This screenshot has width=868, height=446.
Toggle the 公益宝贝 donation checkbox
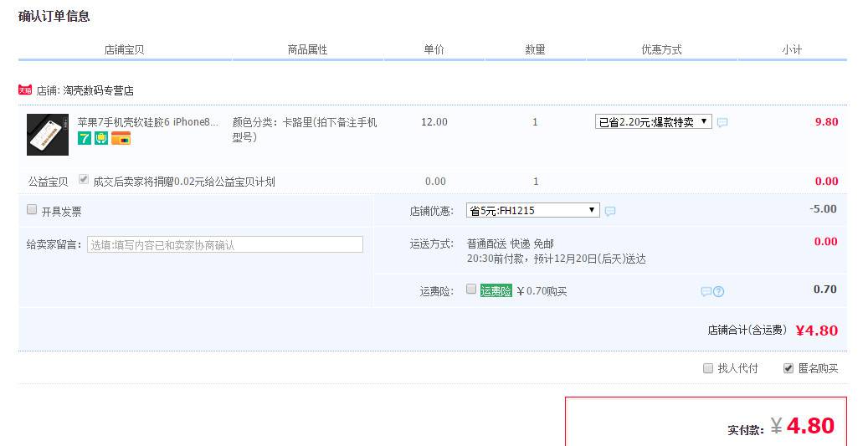click(x=84, y=179)
